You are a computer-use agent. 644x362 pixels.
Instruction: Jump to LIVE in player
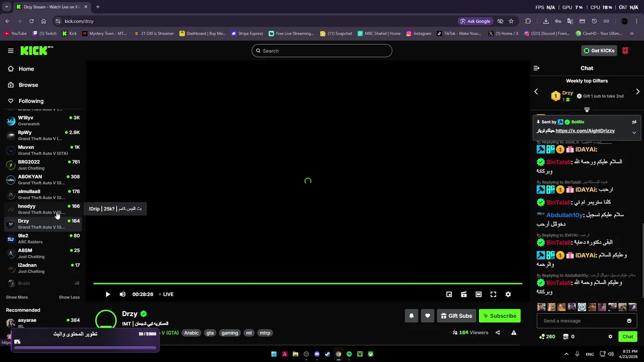(166, 294)
